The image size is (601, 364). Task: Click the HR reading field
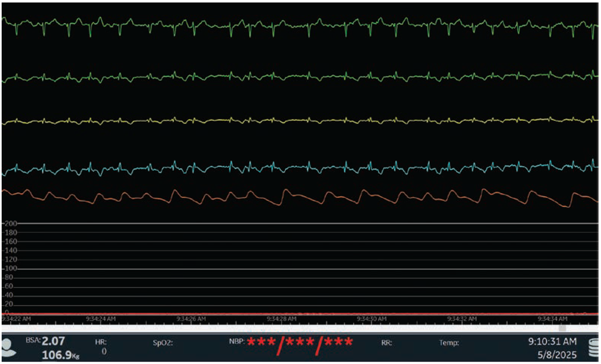point(102,347)
